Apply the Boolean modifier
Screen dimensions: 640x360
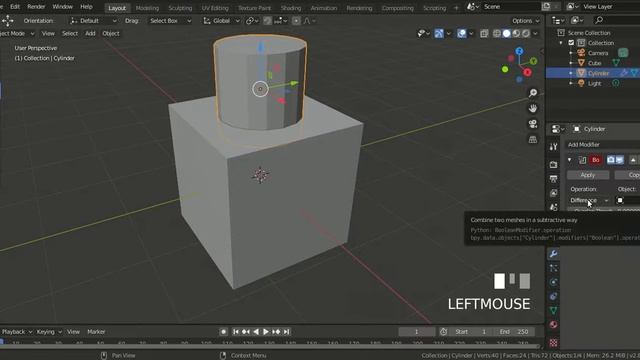(x=588, y=175)
